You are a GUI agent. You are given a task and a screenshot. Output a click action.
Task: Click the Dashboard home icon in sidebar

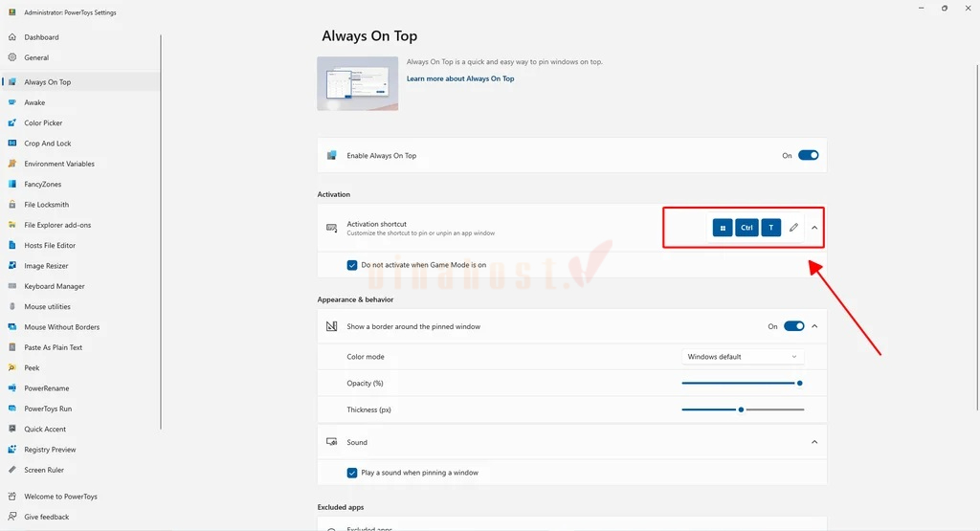click(11, 37)
